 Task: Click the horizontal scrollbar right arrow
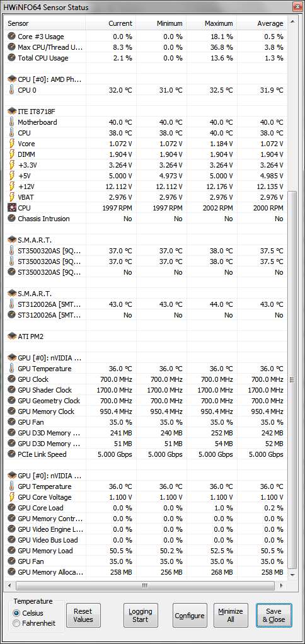[x=281, y=585]
